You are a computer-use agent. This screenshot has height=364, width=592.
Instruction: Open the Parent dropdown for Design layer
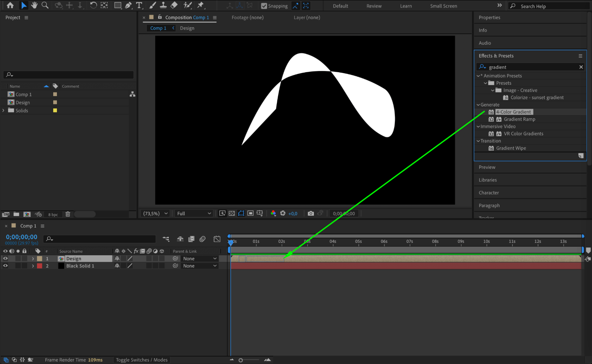pos(200,259)
